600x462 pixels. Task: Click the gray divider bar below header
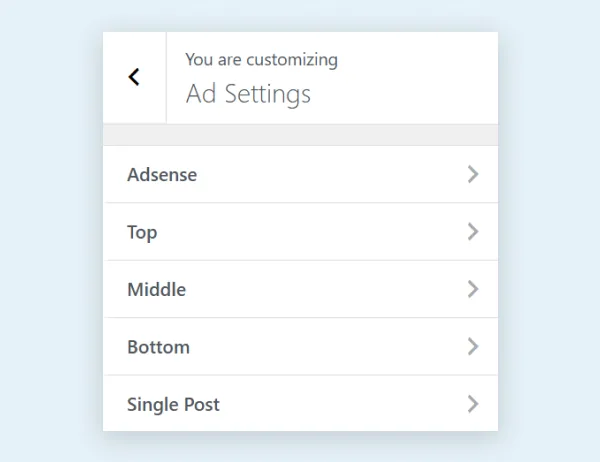[300, 135]
